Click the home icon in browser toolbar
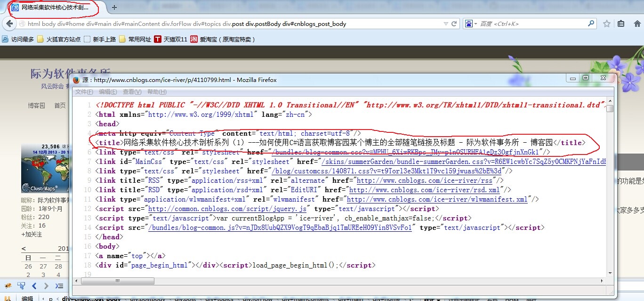Image resolution: width=644 pixels, height=301 pixels. pyautogui.click(x=637, y=24)
